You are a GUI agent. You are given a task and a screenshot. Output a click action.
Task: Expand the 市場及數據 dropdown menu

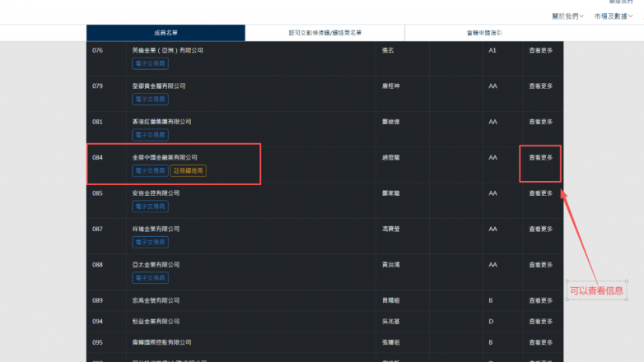(x=614, y=16)
